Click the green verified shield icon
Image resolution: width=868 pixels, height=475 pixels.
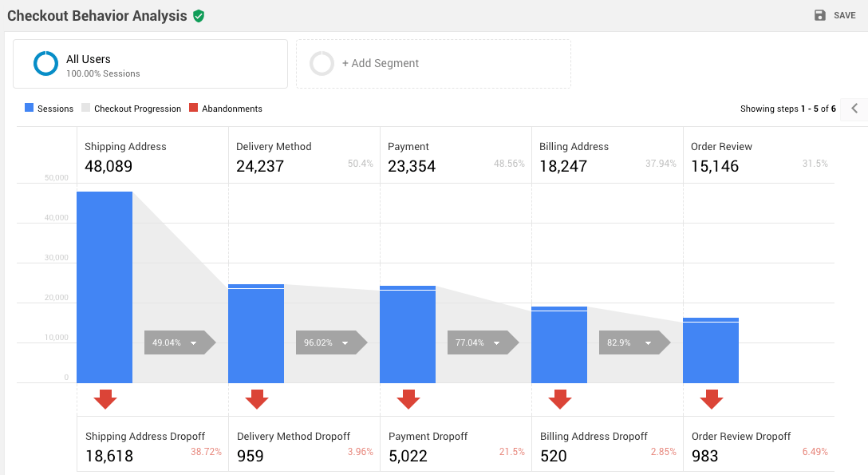pyautogui.click(x=199, y=16)
